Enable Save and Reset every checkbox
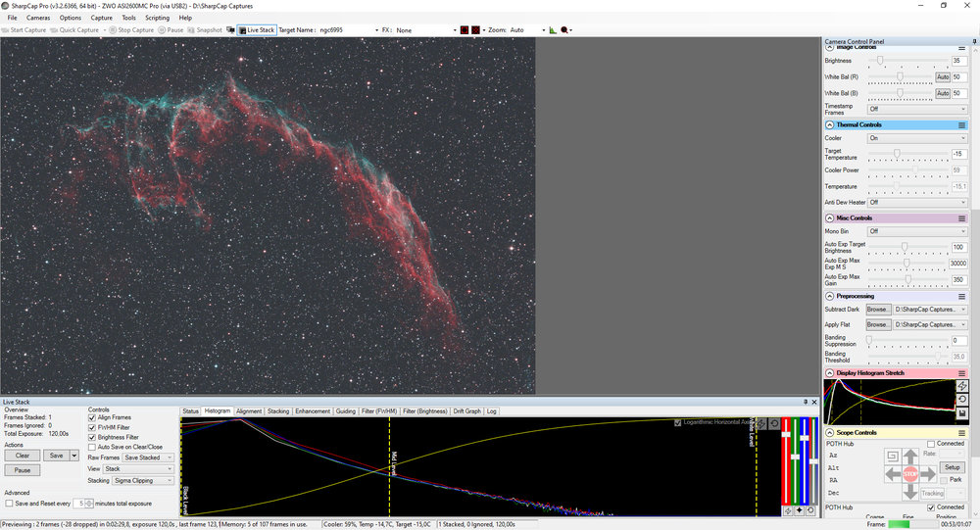 coord(9,504)
